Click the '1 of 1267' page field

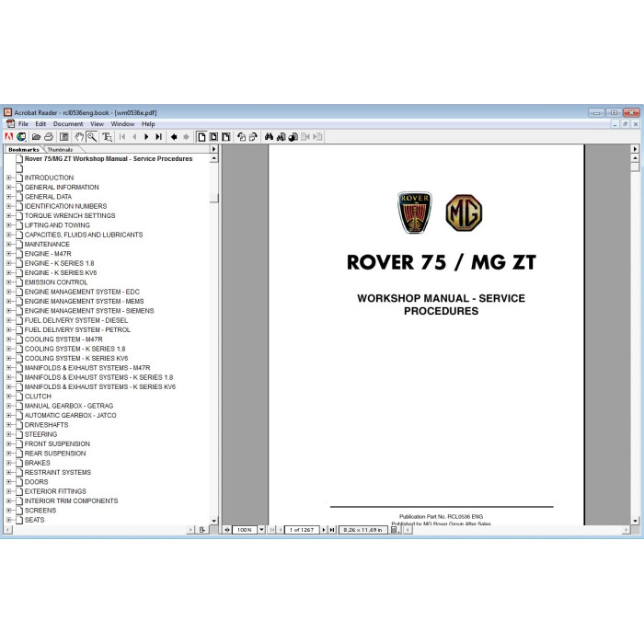pyautogui.click(x=302, y=530)
